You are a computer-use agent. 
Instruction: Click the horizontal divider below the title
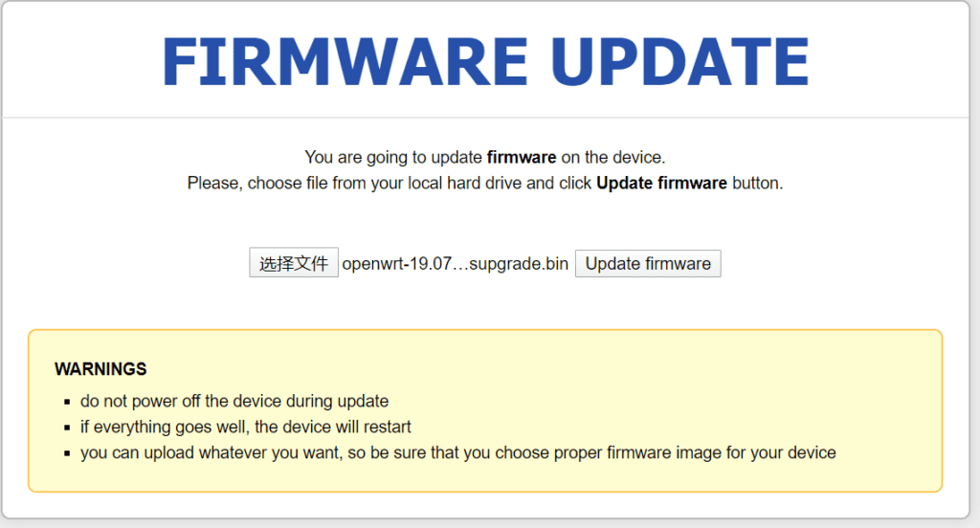click(490, 118)
